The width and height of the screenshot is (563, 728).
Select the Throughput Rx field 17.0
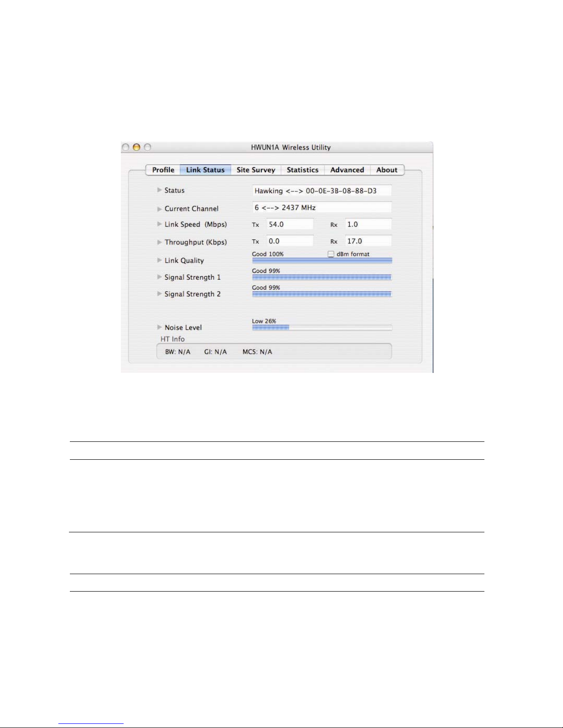369,241
